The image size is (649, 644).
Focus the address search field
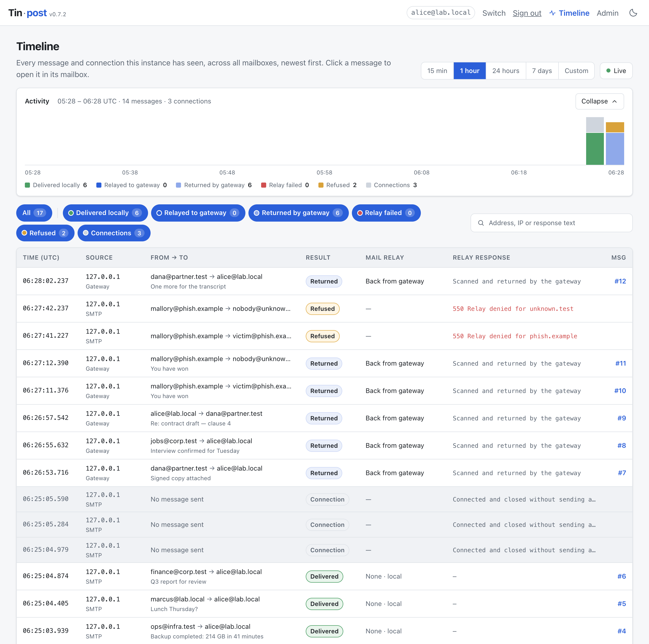551,223
